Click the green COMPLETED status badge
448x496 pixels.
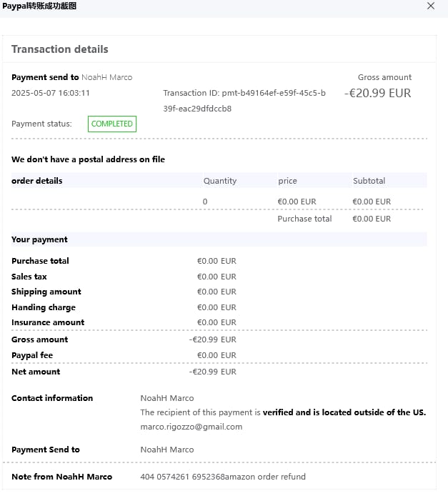[x=112, y=124]
